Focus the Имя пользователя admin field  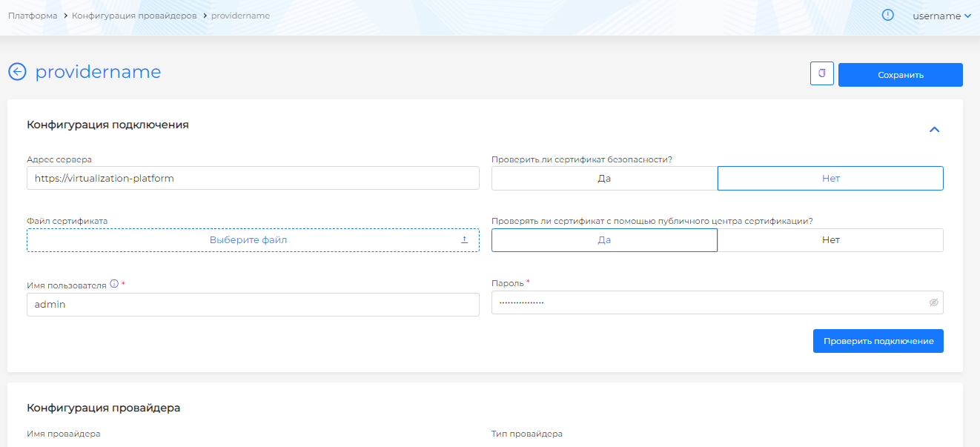click(253, 305)
